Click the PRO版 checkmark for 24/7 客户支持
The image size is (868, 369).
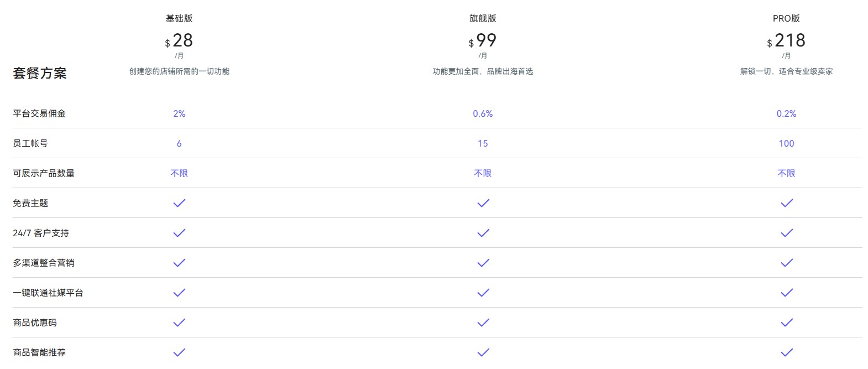pyautogui.click(x=787, y=233)
